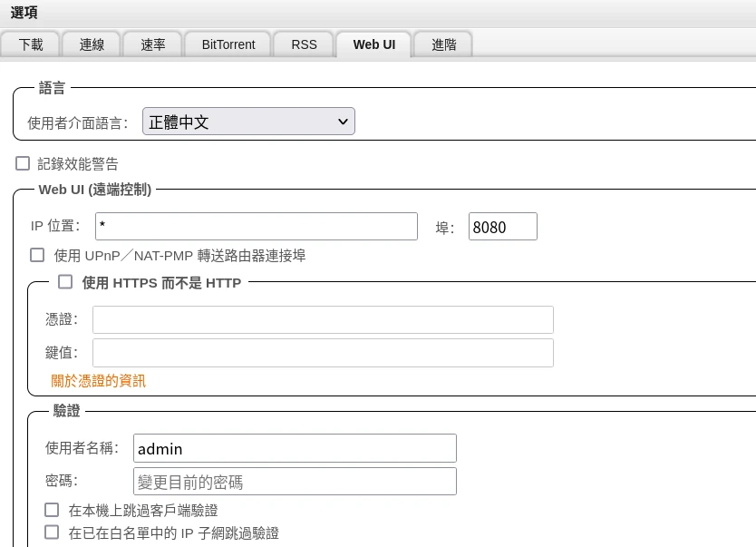The width and height of the screenshot is (756, 547).
Task: Click the 鍵值 text field
Action: pyautogui.click(x=323, y=353)
